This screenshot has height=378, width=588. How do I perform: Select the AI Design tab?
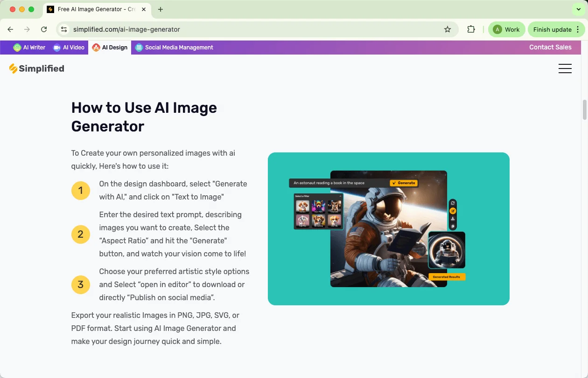[x=110, y=48]
